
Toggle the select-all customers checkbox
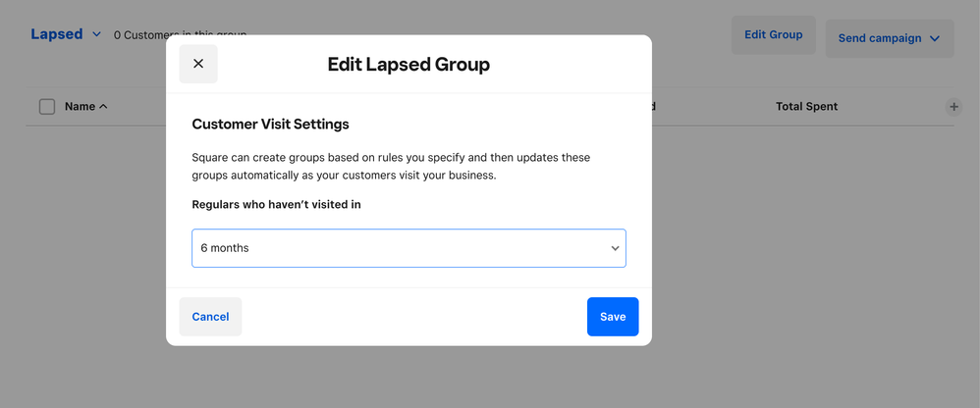(47, 107)
